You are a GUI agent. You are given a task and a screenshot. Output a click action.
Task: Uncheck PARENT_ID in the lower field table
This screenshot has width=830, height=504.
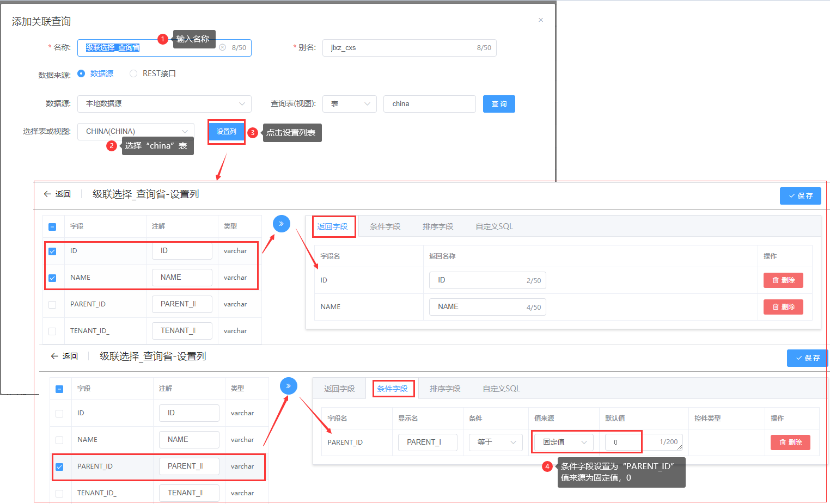59,467
